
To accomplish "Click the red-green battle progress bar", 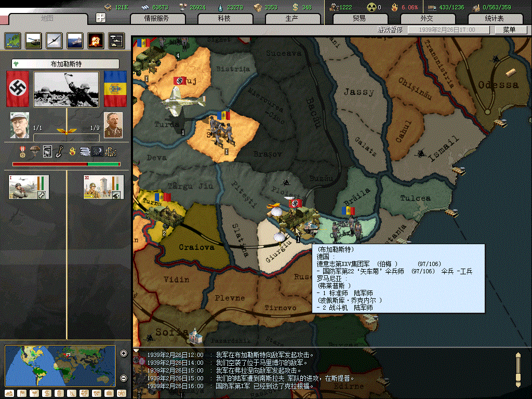I will pyautogui.click(x=66, y=164).
